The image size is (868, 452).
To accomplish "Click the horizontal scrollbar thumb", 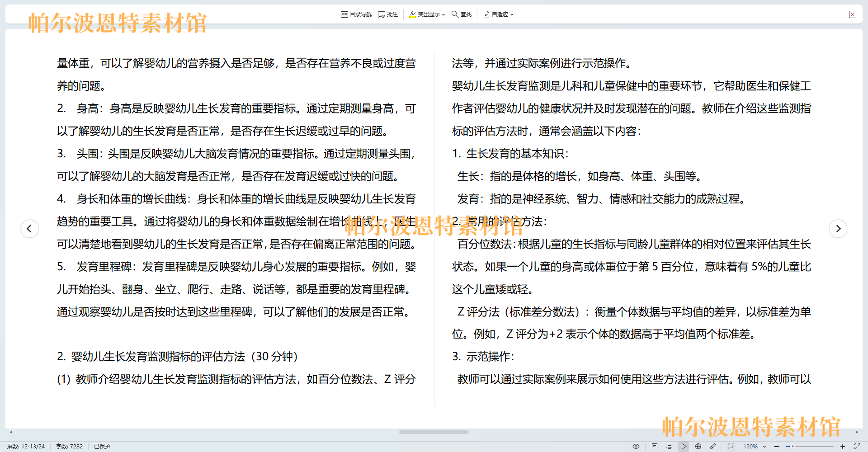I will (x=434, y=432).
